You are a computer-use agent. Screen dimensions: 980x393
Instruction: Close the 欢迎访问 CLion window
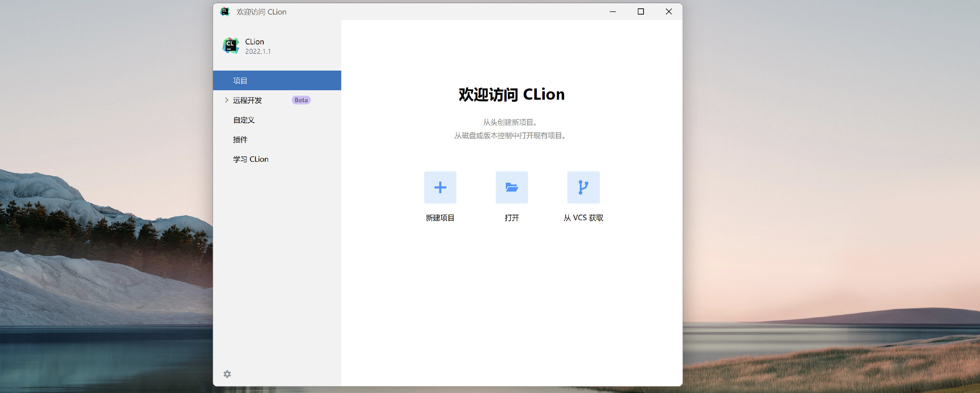click(668, 11)
